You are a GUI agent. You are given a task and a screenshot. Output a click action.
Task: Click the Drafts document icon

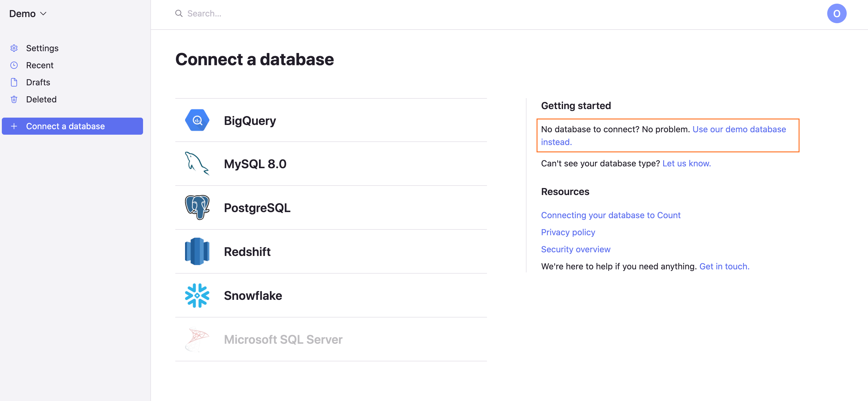[x=14, y=82]
